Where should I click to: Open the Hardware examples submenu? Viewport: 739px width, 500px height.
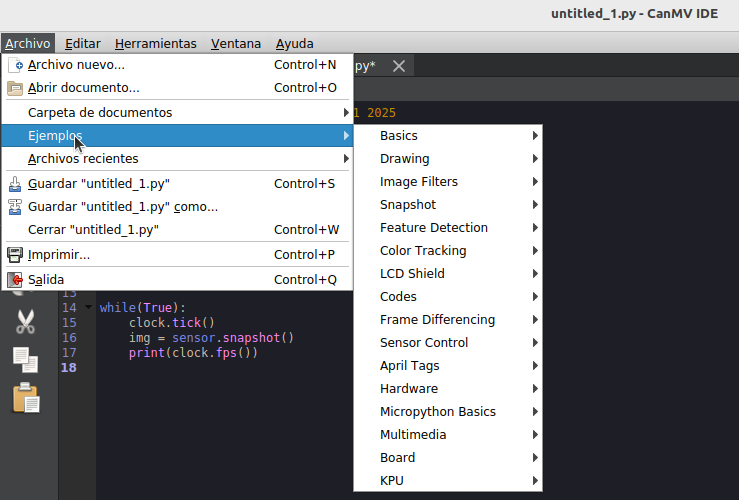[x=448, y=389]
